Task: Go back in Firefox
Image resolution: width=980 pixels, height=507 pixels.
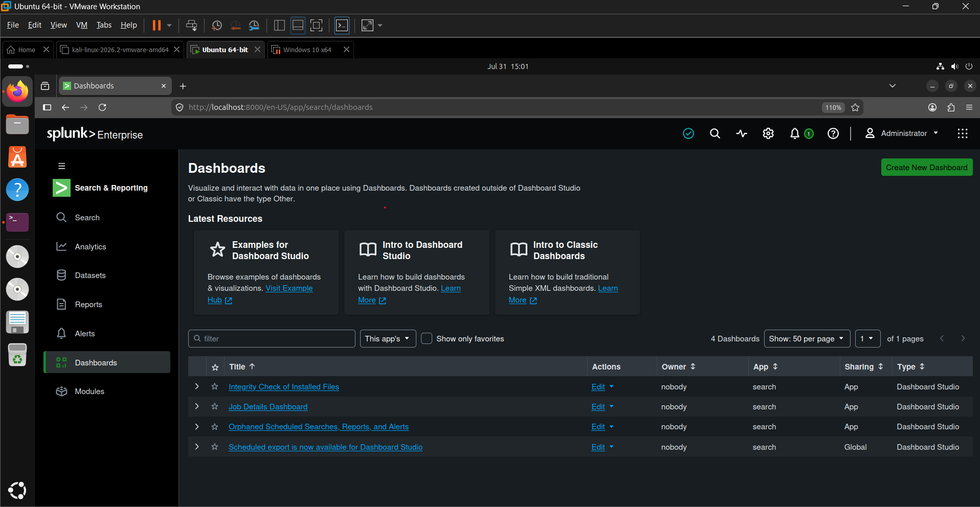Action: [65, 107]
